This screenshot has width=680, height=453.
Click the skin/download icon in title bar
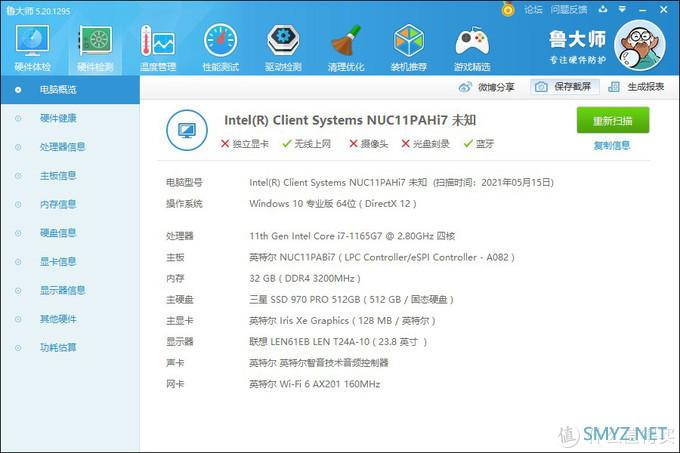(x=603, y=9)
